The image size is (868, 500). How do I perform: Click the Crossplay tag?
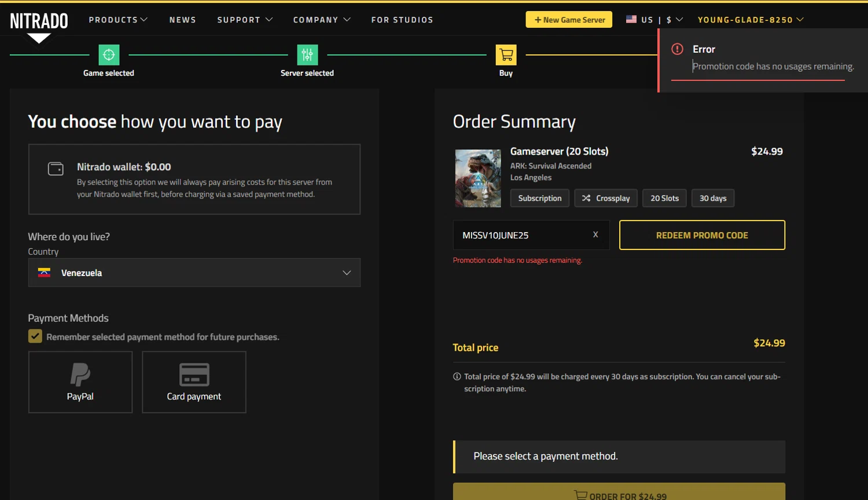coord(606,198)
